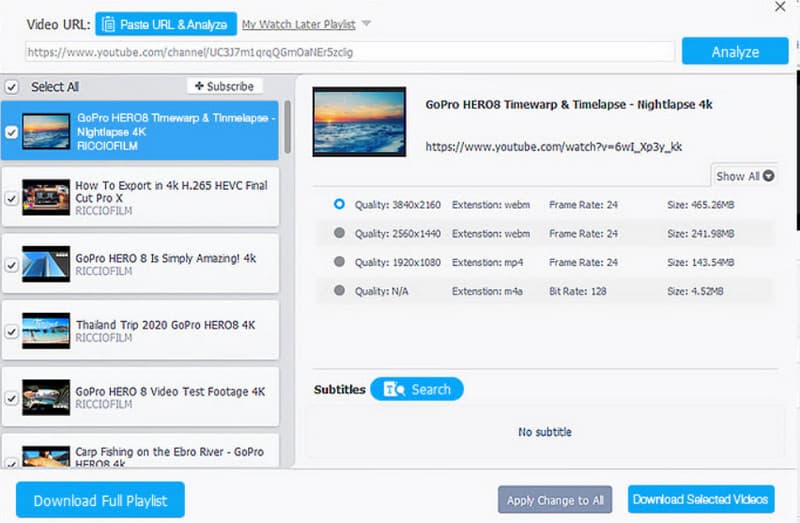Uncheck Thailand Trip 2020 GoPro HERO8 video
The width and height of the screenshot is (800, 523).
[x=11, y=332]
